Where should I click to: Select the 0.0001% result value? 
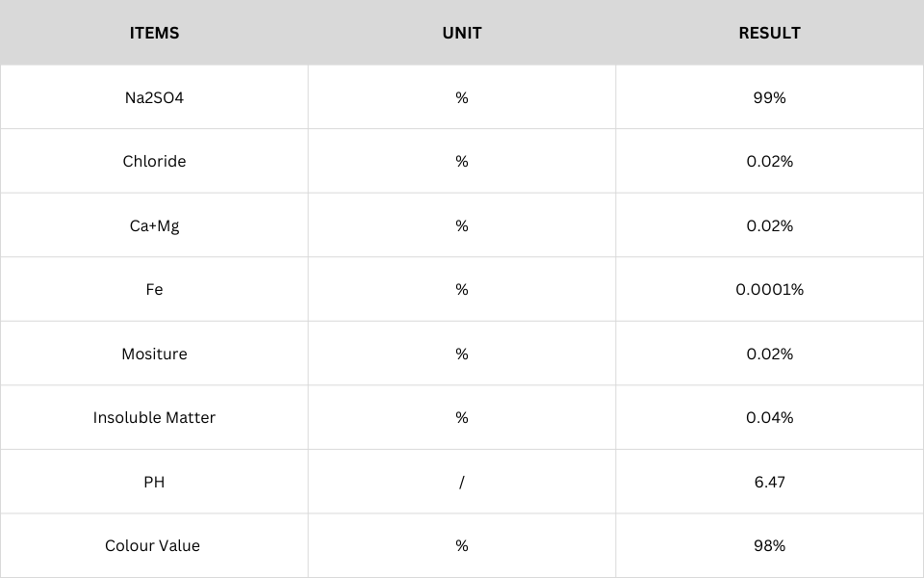769,289
